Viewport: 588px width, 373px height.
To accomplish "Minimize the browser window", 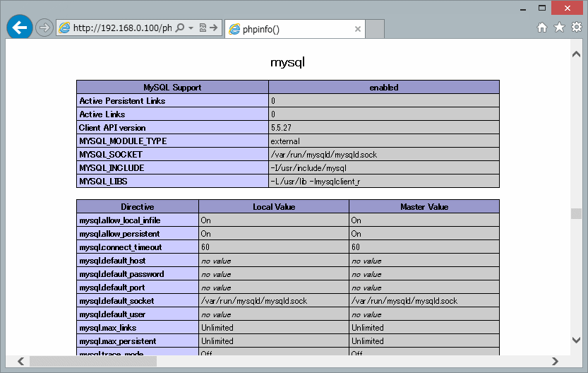I will 523,9.
